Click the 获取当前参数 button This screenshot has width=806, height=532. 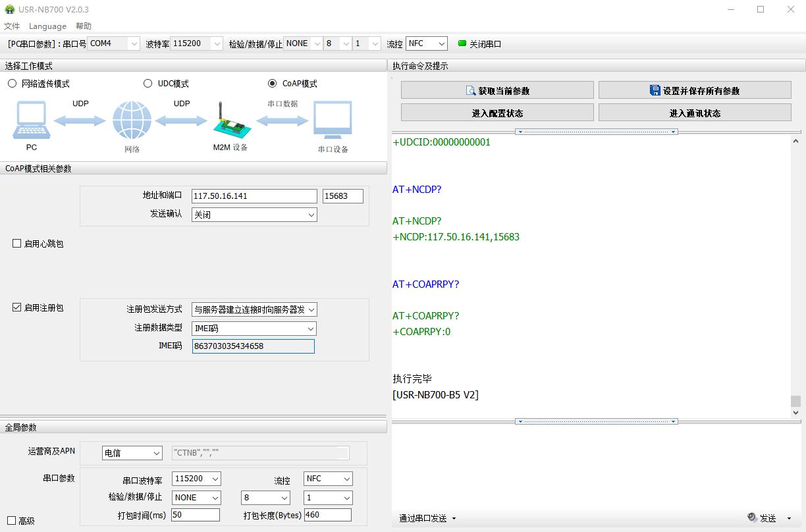tap(497, 91)
